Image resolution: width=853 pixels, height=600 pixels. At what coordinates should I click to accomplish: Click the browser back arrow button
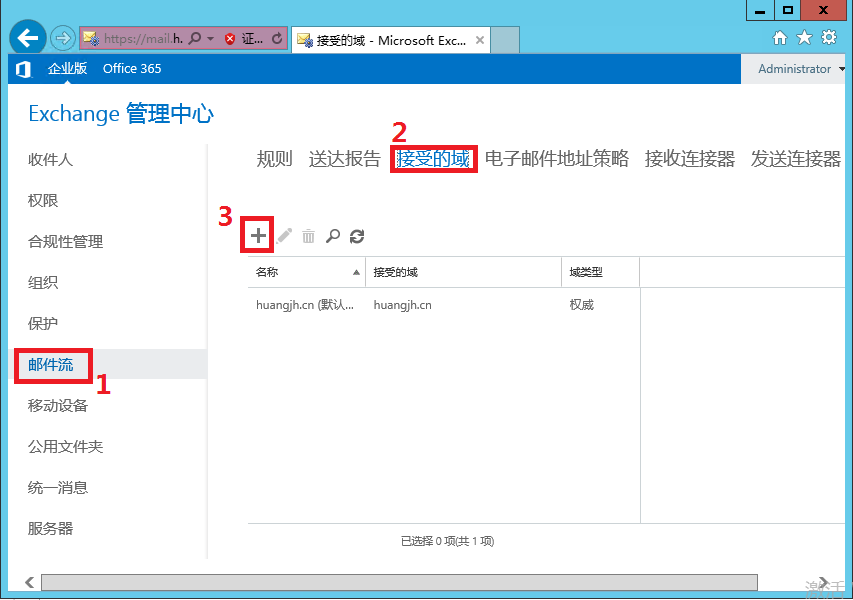(29, 39)
